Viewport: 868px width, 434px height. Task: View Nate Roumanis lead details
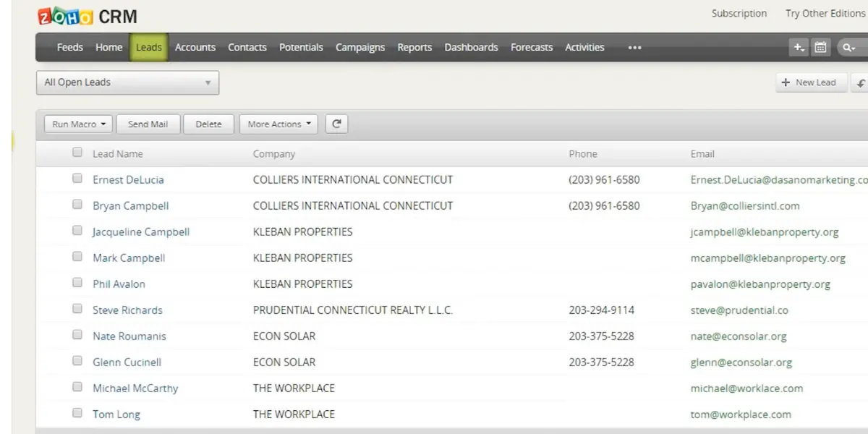coord(129,336)
